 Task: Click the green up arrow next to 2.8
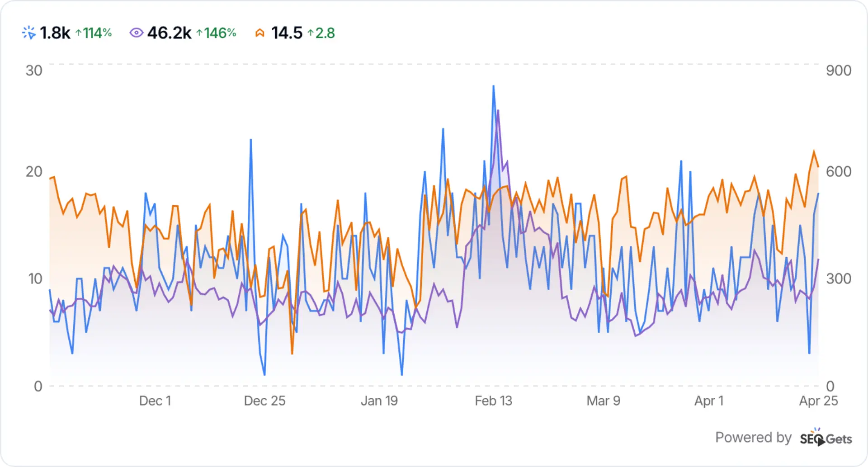[x=311, y=33]
